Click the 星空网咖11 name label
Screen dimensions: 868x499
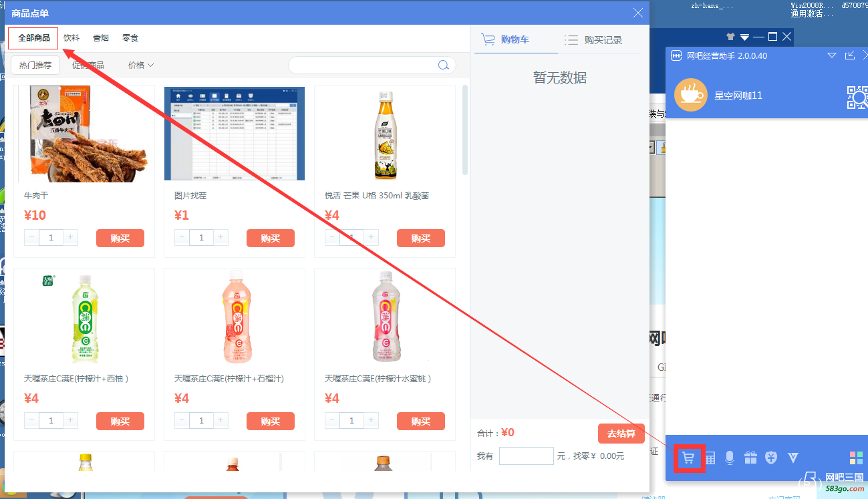[x=738, y=96]
